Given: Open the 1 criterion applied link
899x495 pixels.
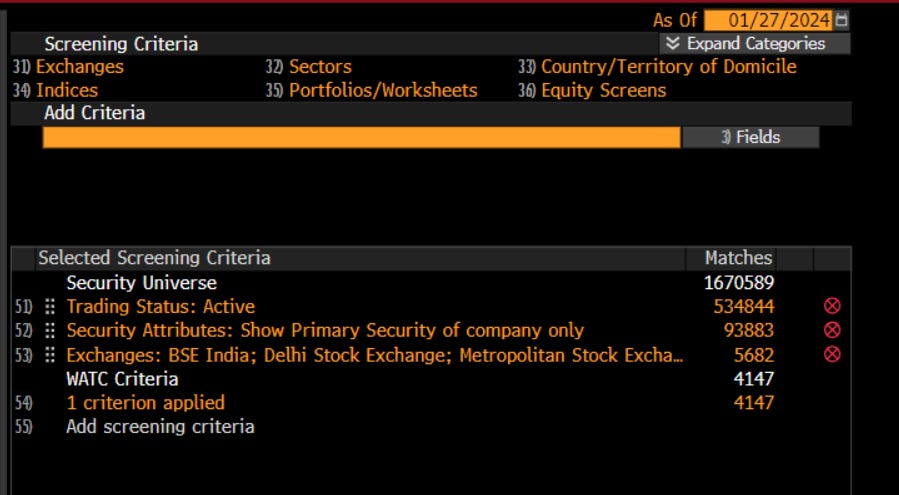Looking at the screenshot, I should coord(146,403).
